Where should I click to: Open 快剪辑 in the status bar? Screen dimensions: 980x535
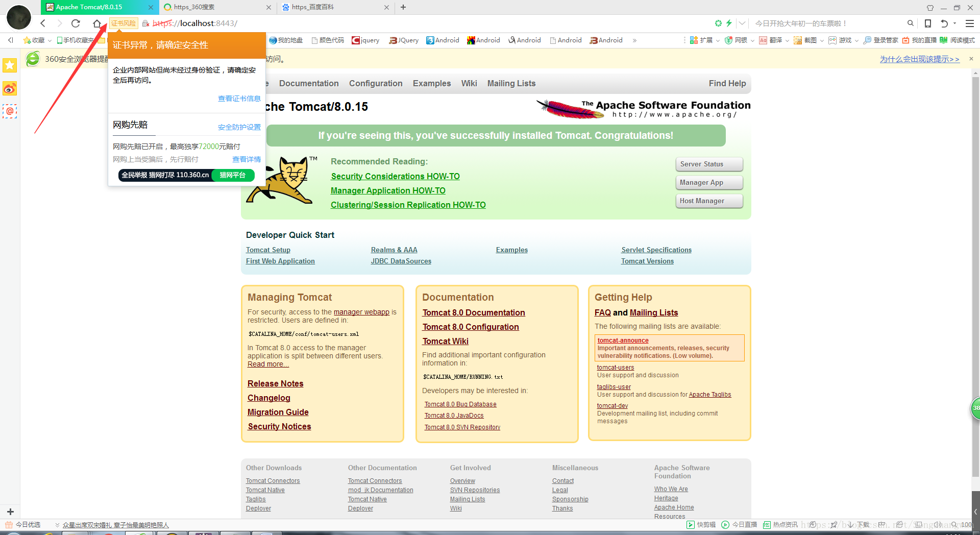701,525
